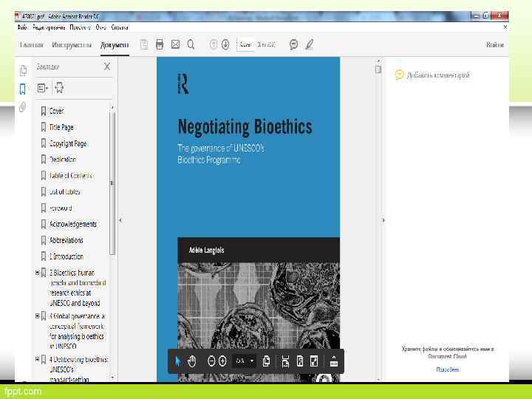Go to the previous page with the up arrow
This screenshot has height=399, width=532.
click(x=214, y=44)
